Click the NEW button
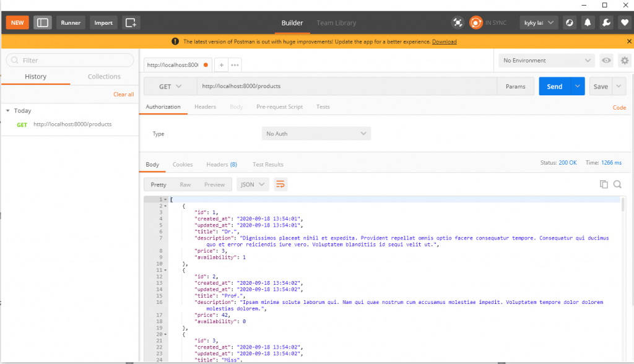This screenshot has height=364, width=634. pos(17,23)
